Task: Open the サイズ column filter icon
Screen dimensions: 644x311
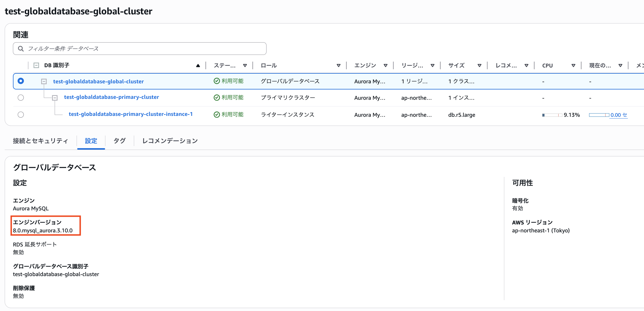Action: (480, 65)
